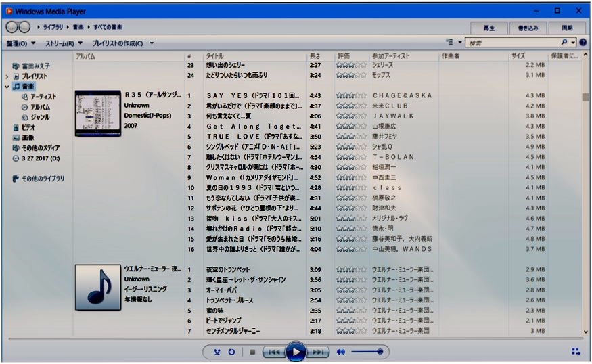Click the R35 album cover thumbnail
The height and width of the screenshot is (364, 592).
98,113
